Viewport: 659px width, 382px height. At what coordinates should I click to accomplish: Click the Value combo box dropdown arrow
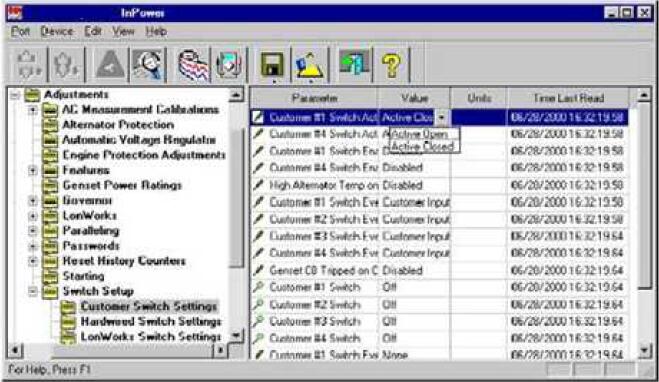tap(441, 118)
